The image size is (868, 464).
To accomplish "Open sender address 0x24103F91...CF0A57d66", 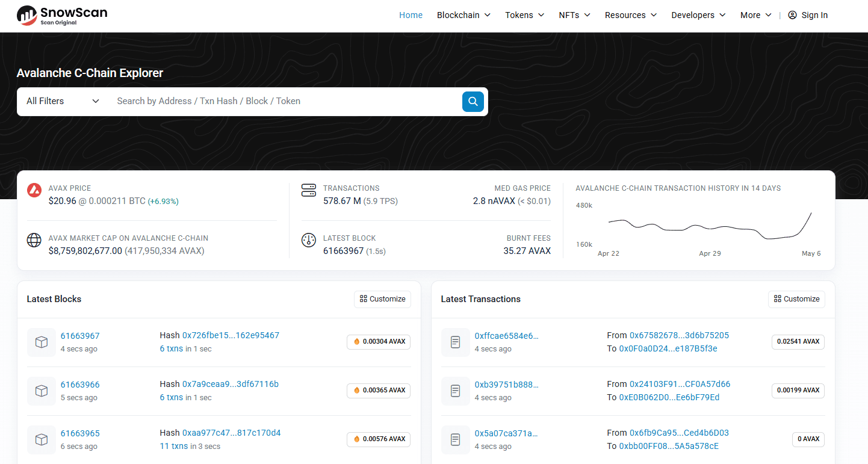I will [680, 384].
